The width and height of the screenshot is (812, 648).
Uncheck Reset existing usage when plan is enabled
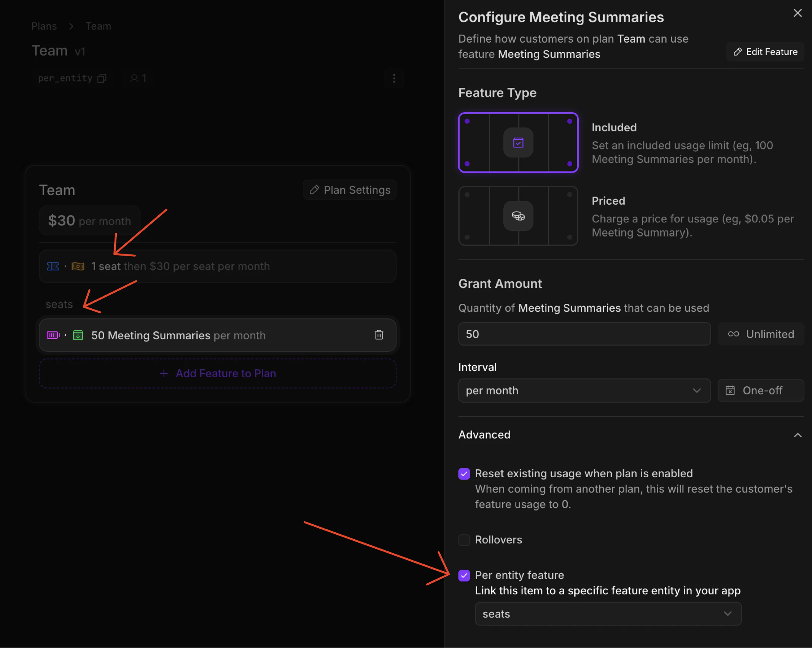[464, 474]
